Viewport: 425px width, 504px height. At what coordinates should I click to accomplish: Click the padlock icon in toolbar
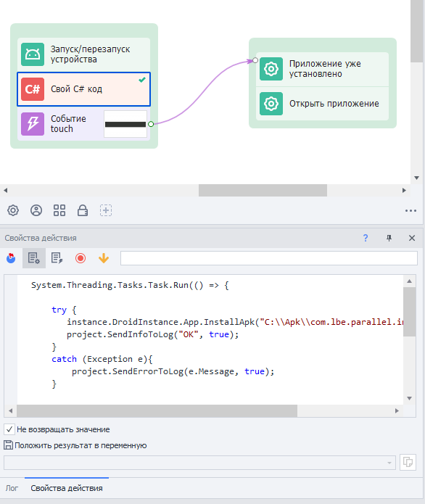[83, 210]
